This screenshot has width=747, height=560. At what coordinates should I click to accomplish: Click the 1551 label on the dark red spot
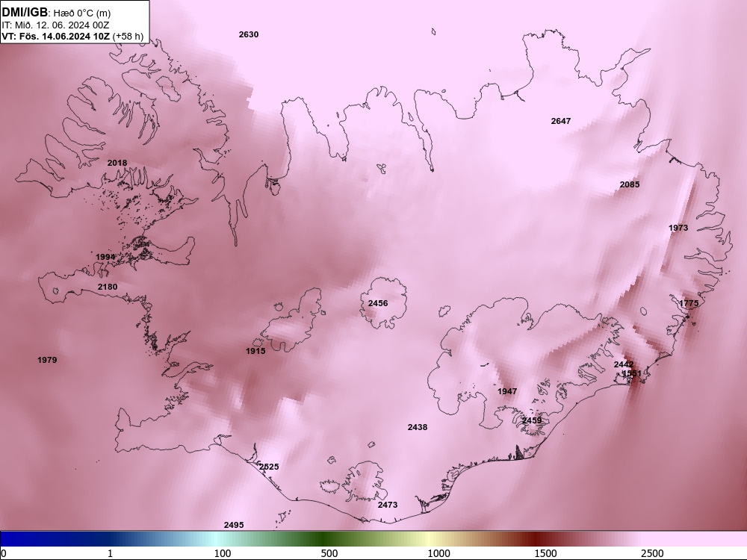632,373
